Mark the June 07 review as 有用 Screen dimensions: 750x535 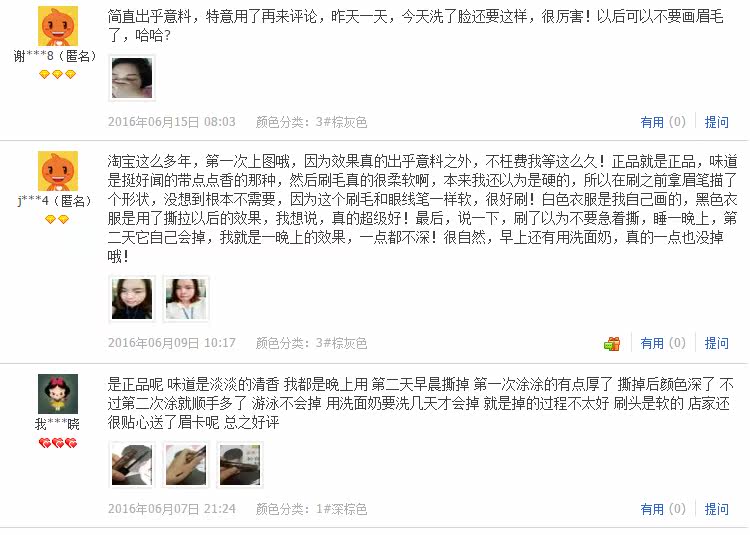pyautogui.click(x=663, y=509)
